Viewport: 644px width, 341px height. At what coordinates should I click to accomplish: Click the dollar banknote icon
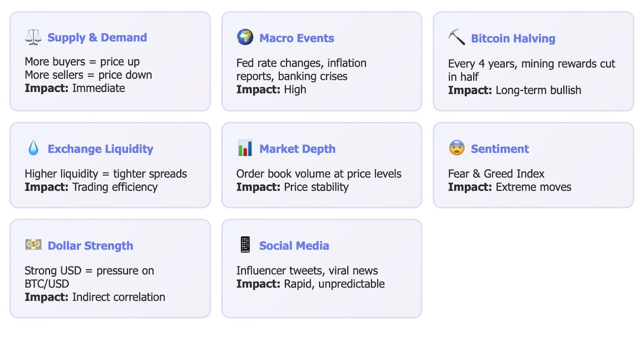tap(33, 244)
